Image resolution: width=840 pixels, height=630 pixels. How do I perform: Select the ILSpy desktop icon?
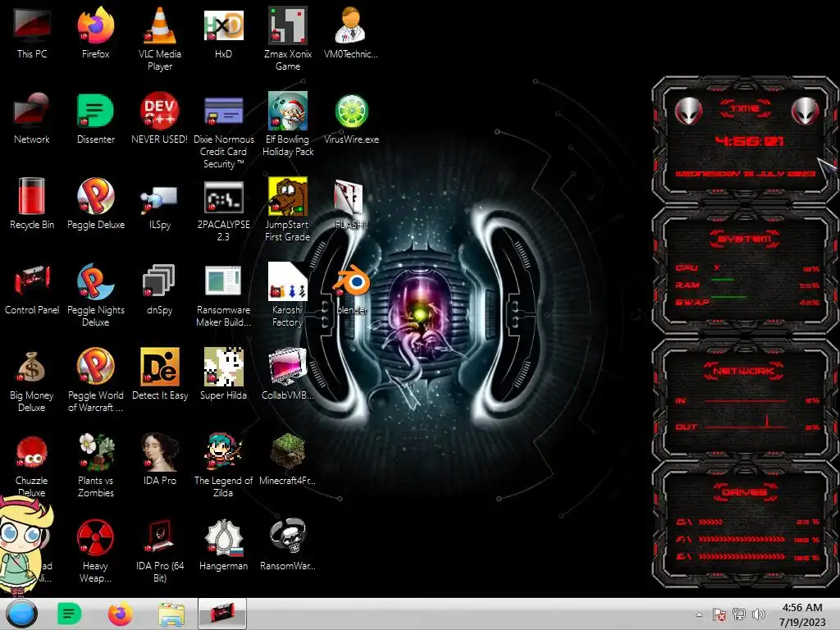[x=160, y=209]
